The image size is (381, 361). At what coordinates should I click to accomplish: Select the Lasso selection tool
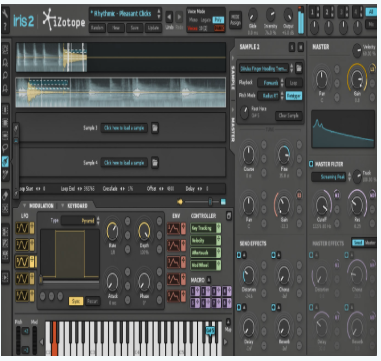[5, 148]
